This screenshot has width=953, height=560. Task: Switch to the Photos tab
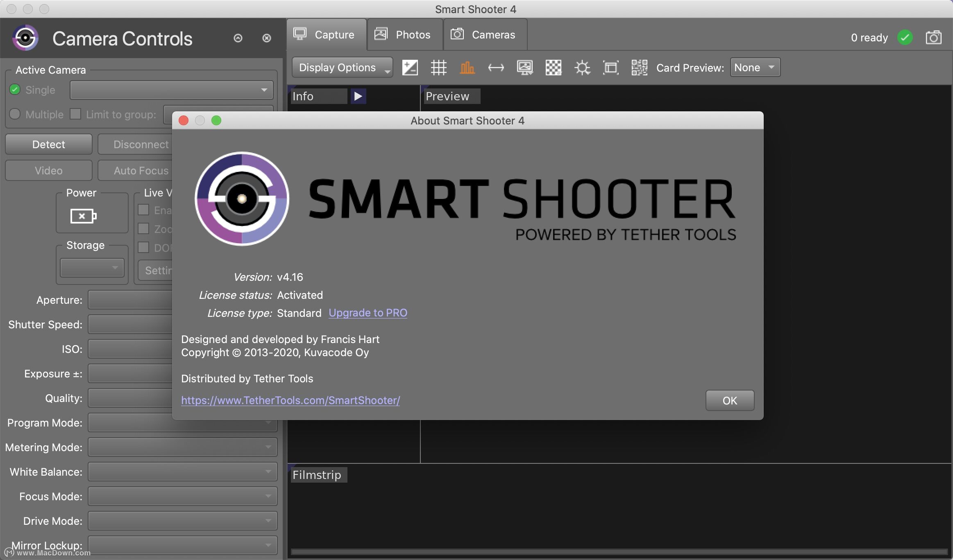[405, 35]
